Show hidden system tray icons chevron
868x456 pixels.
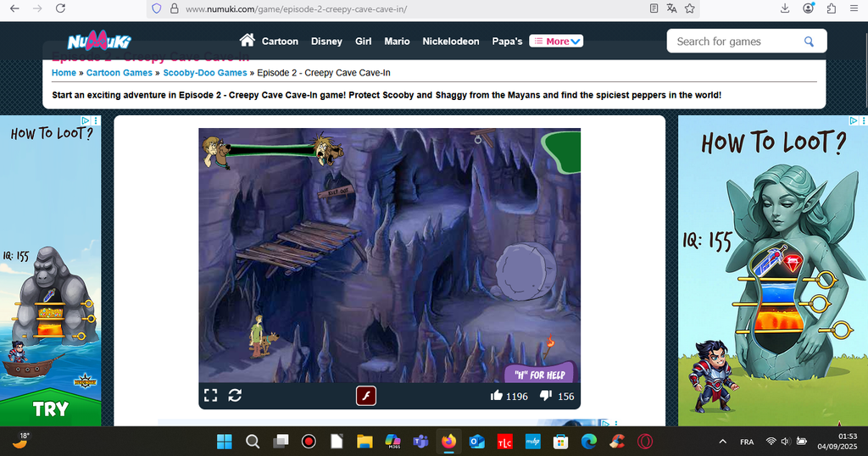(722, 442)
